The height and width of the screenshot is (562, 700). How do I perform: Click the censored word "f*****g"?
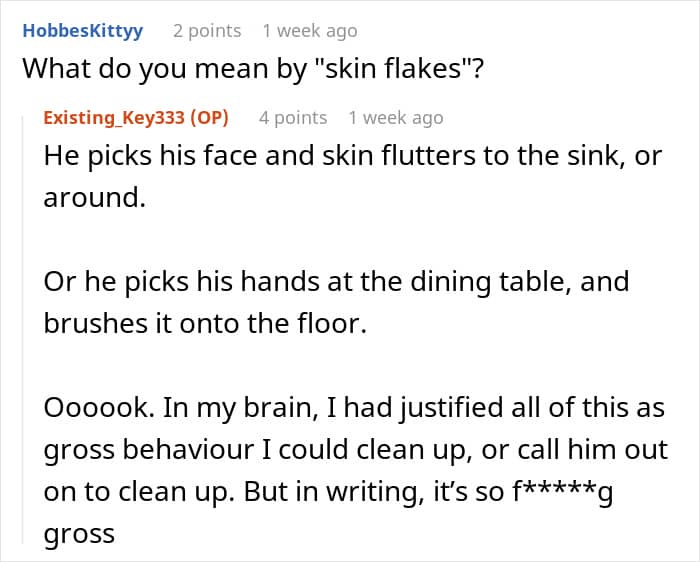pos(562,492)
